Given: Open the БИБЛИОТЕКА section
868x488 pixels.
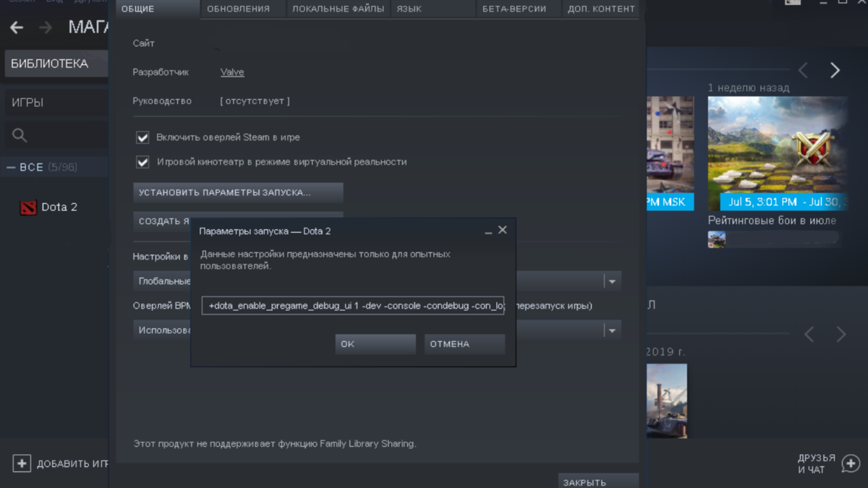Looking at the screenshot, I should click(x=56, y=64).
